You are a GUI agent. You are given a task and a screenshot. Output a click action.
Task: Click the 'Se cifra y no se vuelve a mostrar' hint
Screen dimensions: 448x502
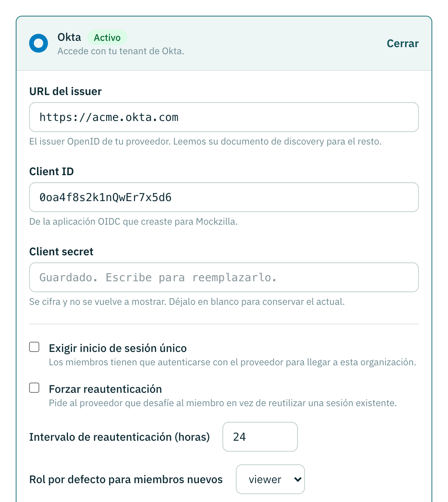point(187,302)
